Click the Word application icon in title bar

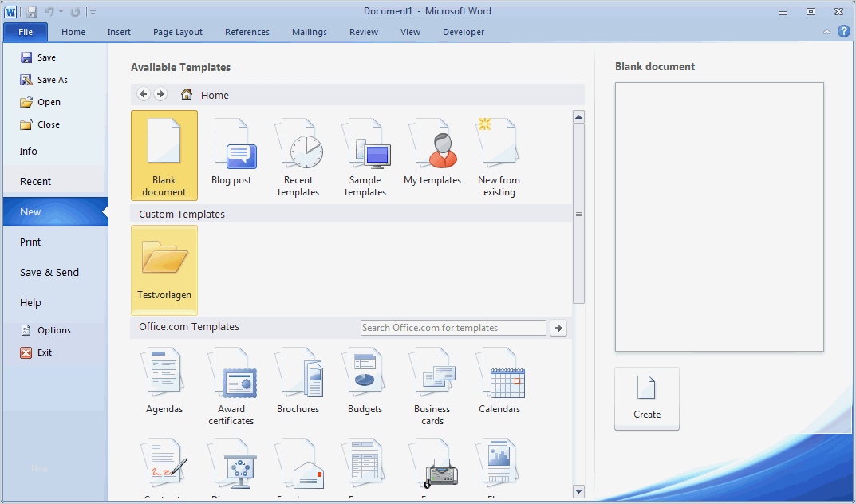coord(10,11)
